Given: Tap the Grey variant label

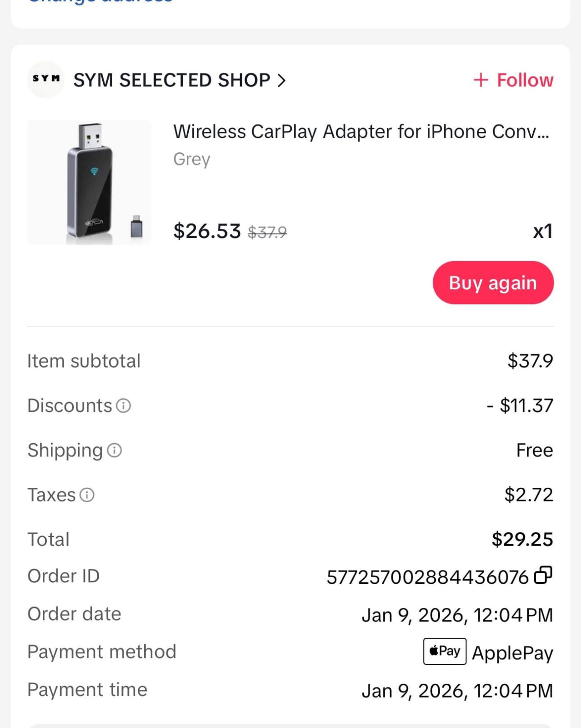Looking at the screenshot, I should (x=191, y=159).
